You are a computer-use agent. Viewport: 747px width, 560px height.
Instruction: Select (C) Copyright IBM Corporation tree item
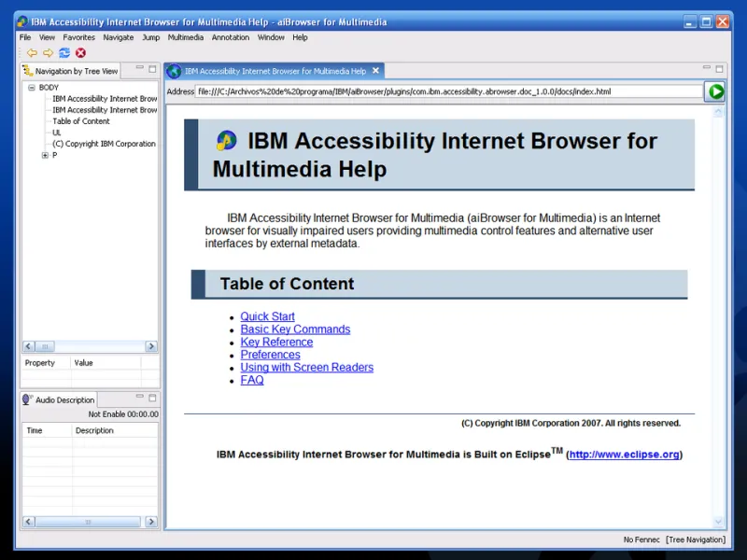click(x=104, y=144)
